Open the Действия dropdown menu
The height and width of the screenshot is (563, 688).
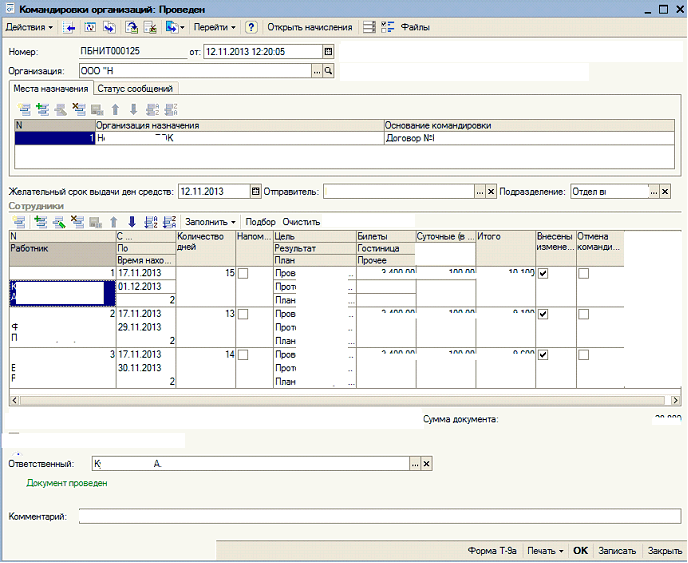click(x=29, y=27)
